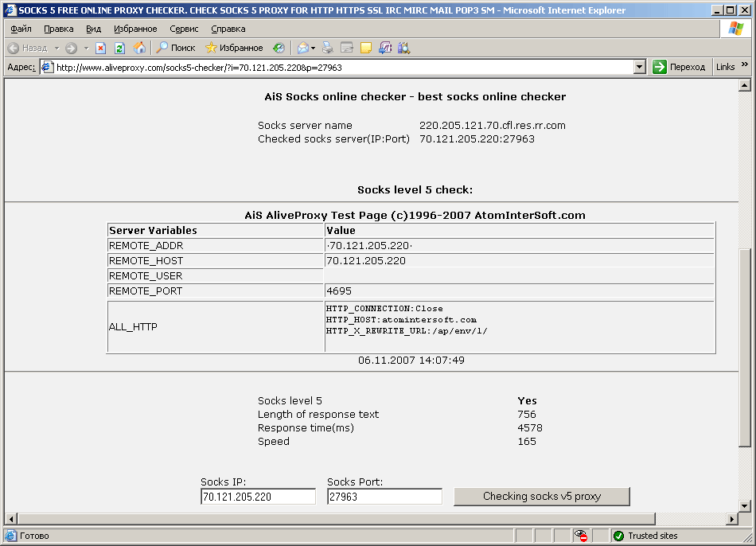Open the Вид menu
The height and width of the screenshot is (546, 756).
[94, 29]
